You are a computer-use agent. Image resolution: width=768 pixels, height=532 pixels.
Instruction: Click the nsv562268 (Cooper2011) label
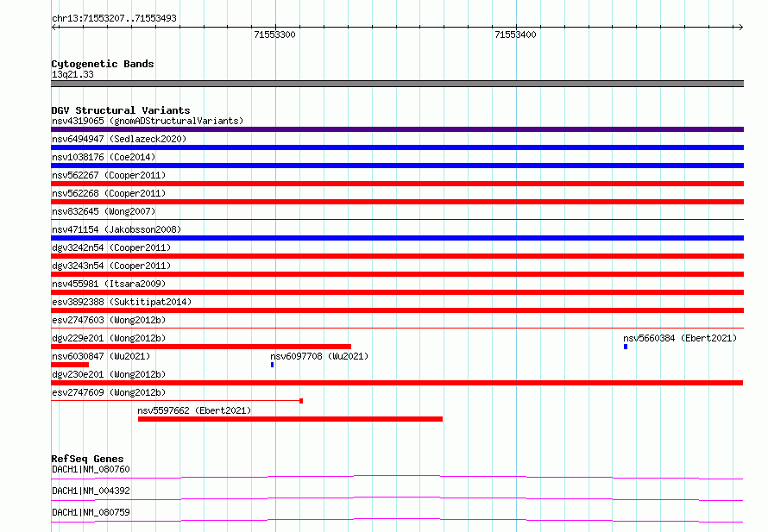click(109, 193)
